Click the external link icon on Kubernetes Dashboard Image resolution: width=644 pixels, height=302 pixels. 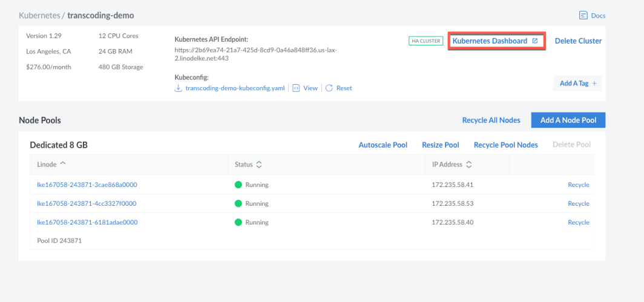tap(534, 41)
